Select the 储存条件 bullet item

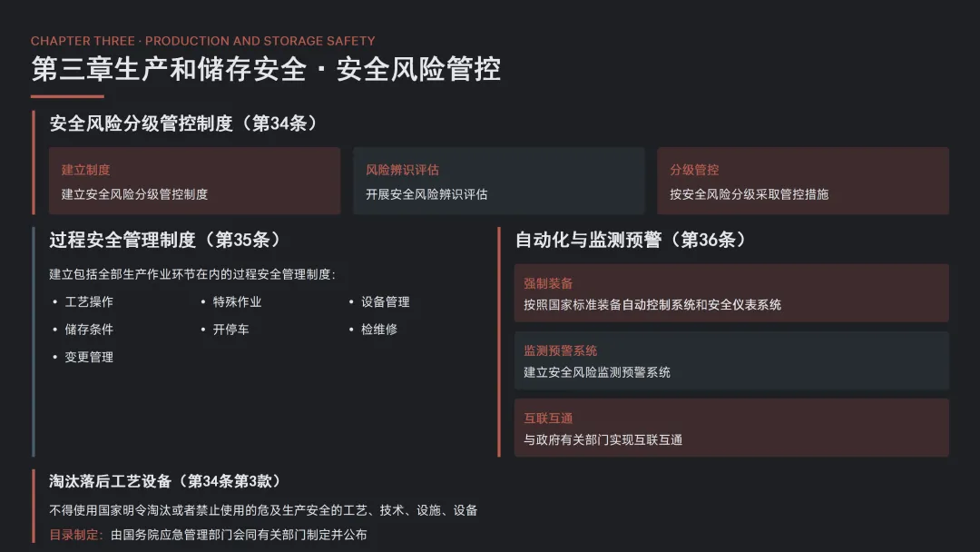89,330
